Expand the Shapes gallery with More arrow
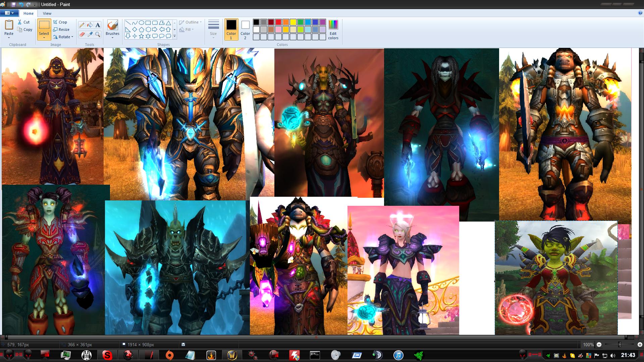The height and width of the screenshot is (362, 644). [174, 36]
